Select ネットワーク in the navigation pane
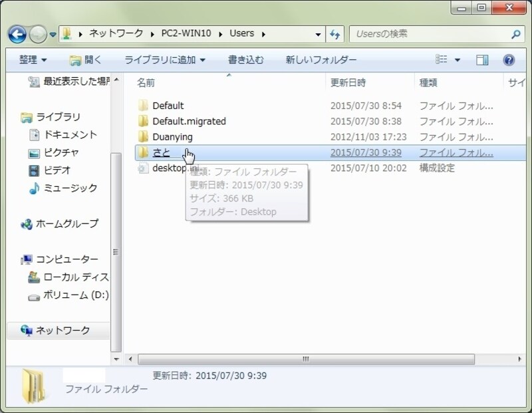The width and height of the screenshot is (532, 413). [x=63, y=331]
